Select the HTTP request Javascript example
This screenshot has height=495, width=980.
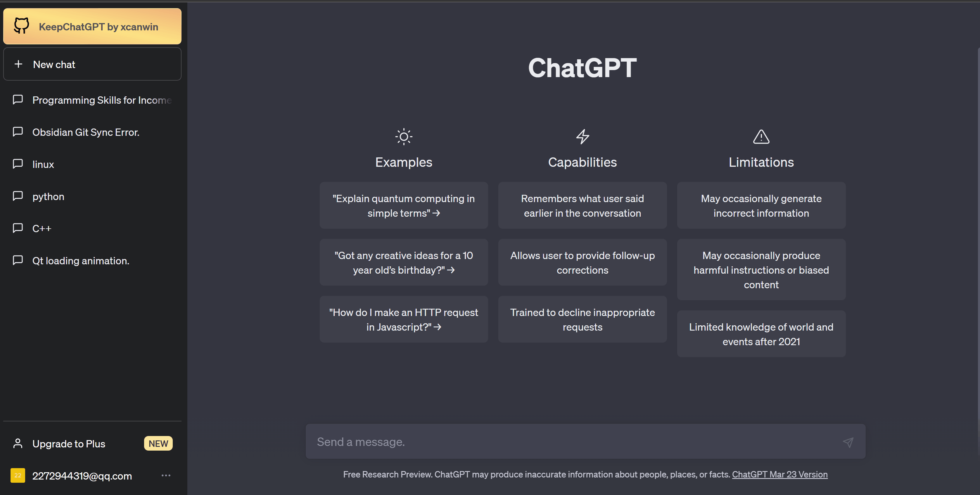coord(403,319)
